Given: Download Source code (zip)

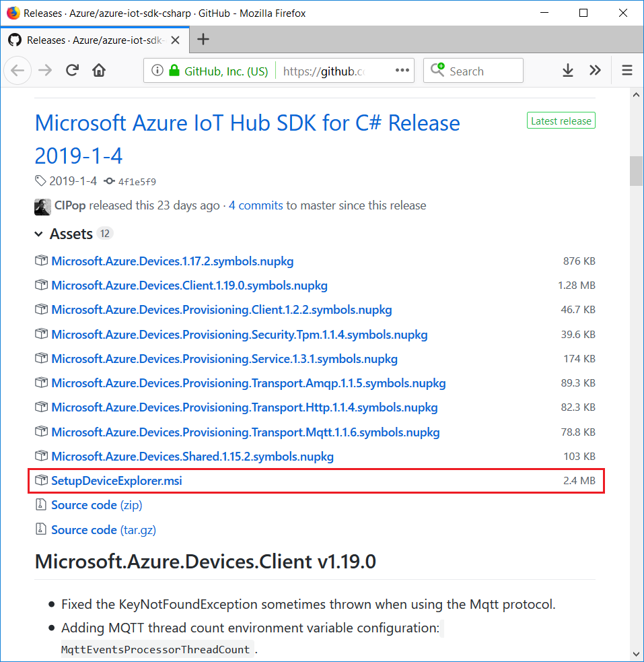Looking at the screenshot, I should pos(97,505).
